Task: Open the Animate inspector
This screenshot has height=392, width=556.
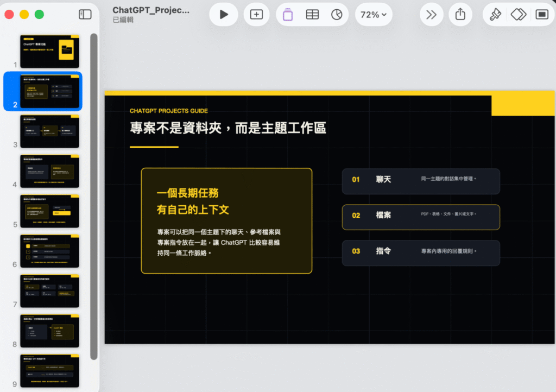Action: pos(518,15)
